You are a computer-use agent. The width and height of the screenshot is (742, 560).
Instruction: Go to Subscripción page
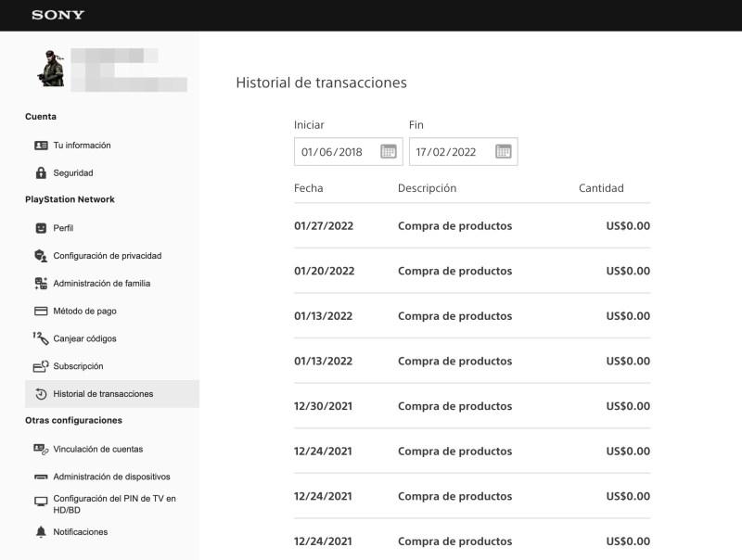point(78,366)
